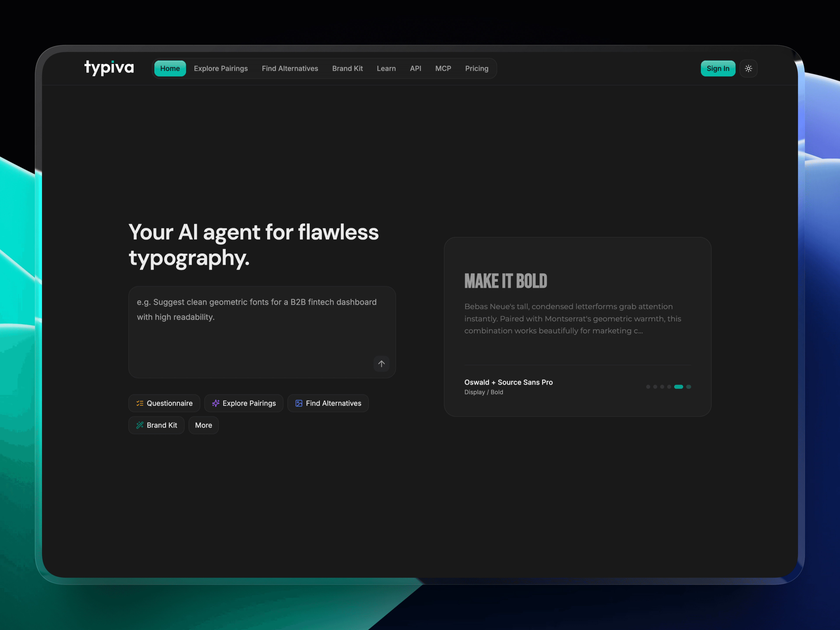Click the Find Alternatives chip below the prompt

point(328,403)
